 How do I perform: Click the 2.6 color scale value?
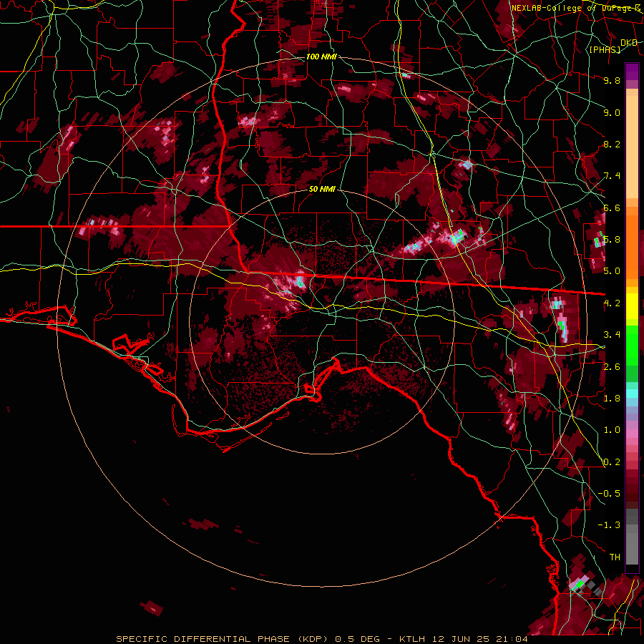pos(612,366)
